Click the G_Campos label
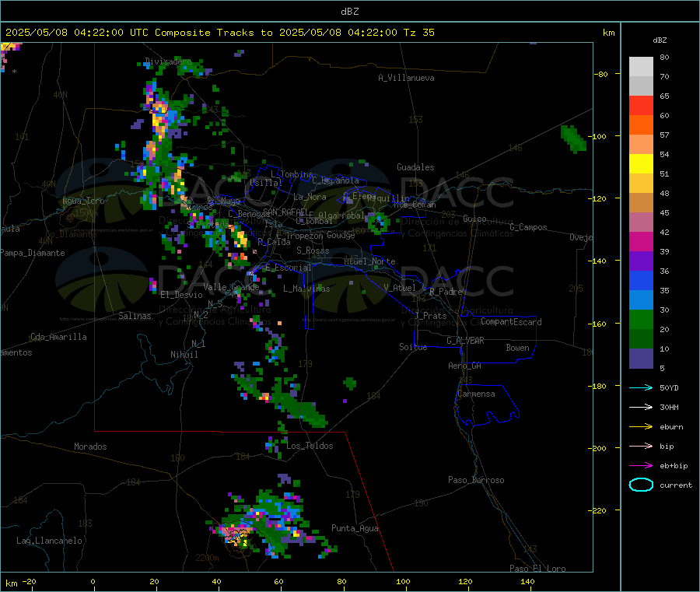This screenshot has height=592, width=700. coord(528,227)
